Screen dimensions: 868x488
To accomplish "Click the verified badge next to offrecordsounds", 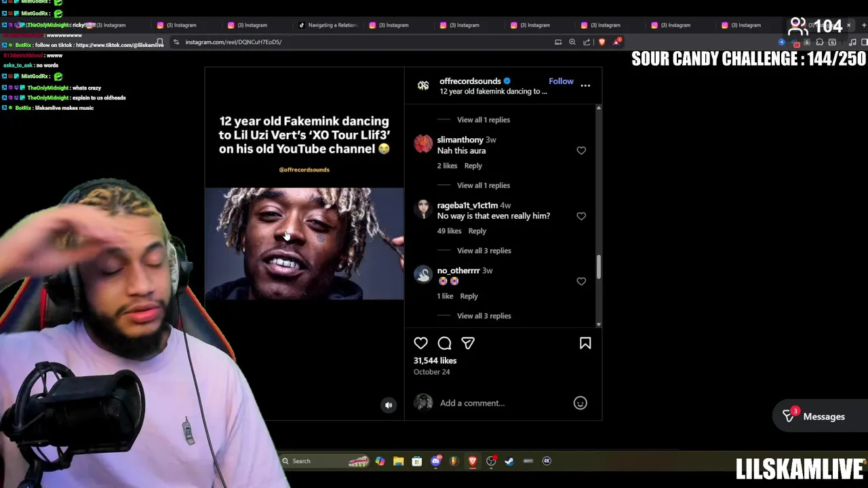I will pos(507,81).
